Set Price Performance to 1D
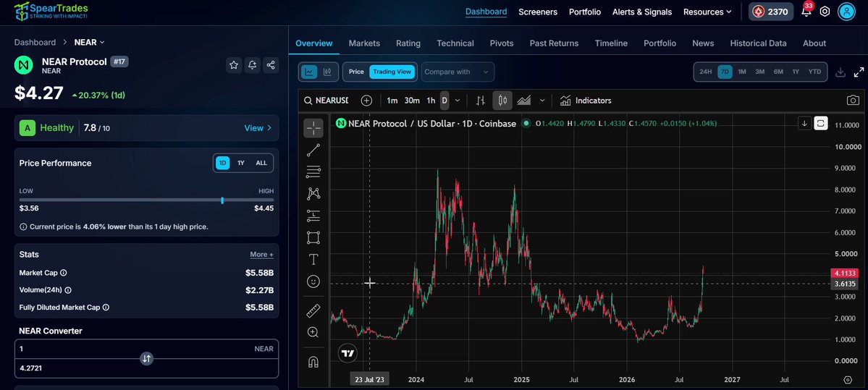The height and width of the screenshot is (390, 868). tap(222, 164)
